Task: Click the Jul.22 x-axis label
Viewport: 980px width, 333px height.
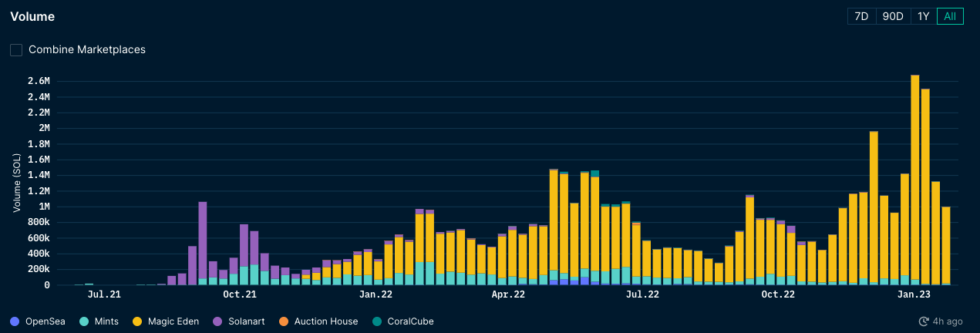Action: click(x=642, y=294)
